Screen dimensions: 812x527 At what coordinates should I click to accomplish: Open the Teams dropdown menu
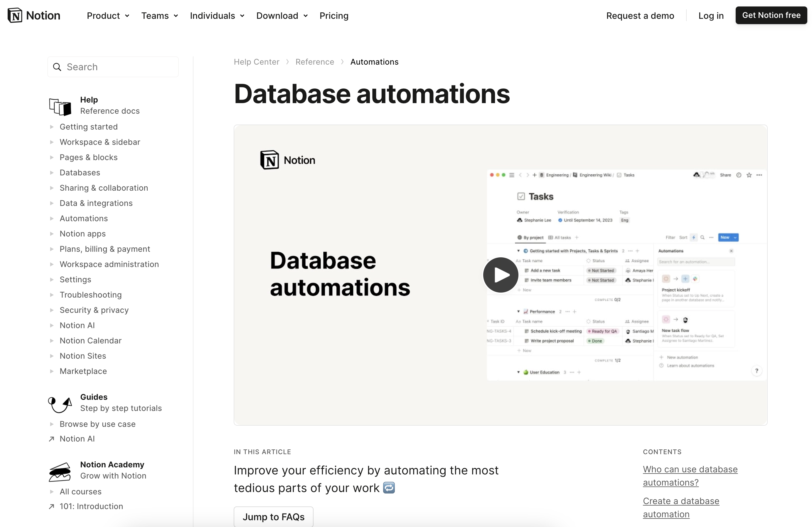tap(160, 16)
